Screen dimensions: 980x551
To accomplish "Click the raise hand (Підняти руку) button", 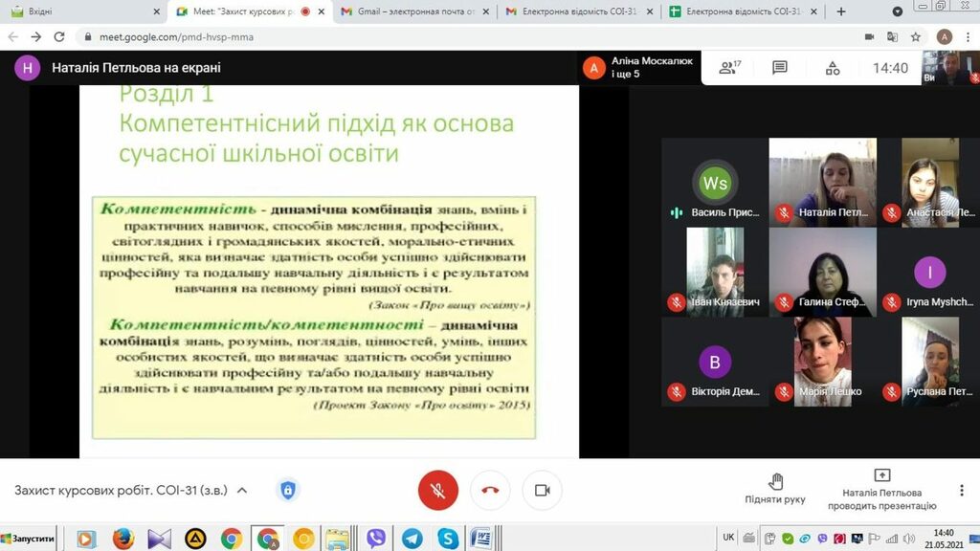I will [x=775, y=489].
